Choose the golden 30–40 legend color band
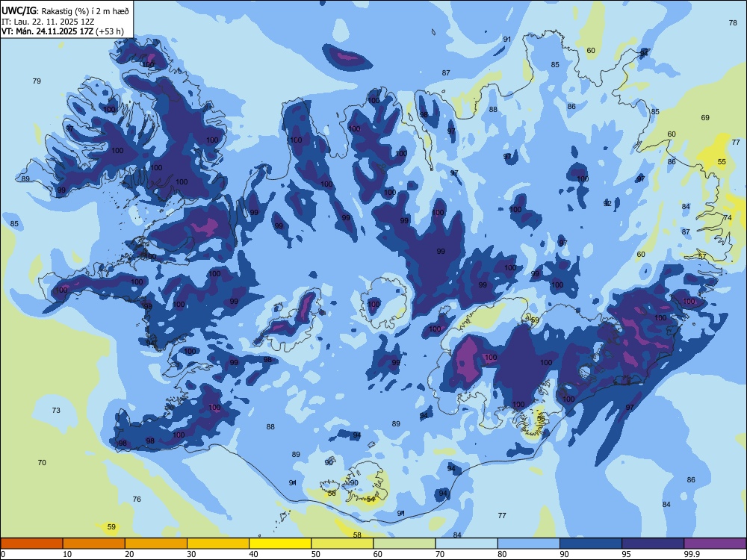The height and width of the screenshot is (560, 747). click(x=218, y=544)
